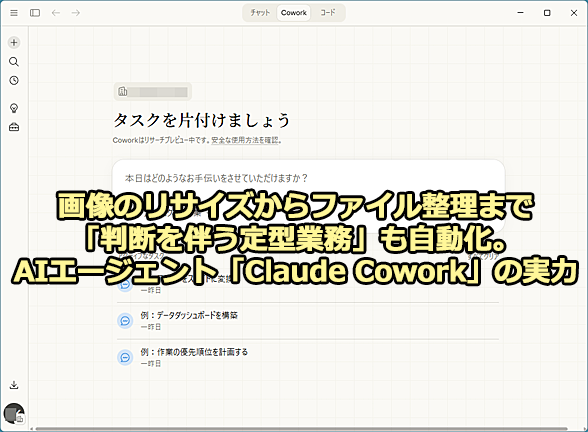Start a new task with plus icon
The width and height of the screenshot is (588, 432).
(14, 42)
